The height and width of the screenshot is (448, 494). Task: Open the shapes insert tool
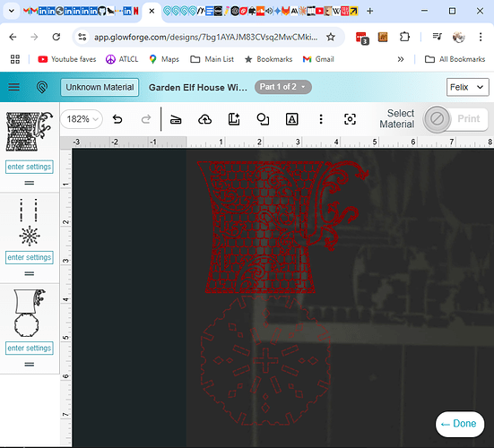pos(263,119)
